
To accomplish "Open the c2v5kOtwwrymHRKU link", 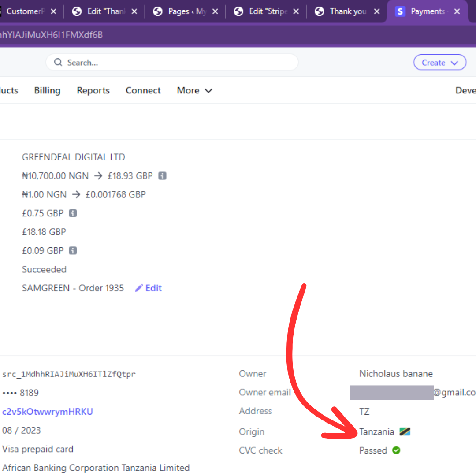I will coord(48,411).
